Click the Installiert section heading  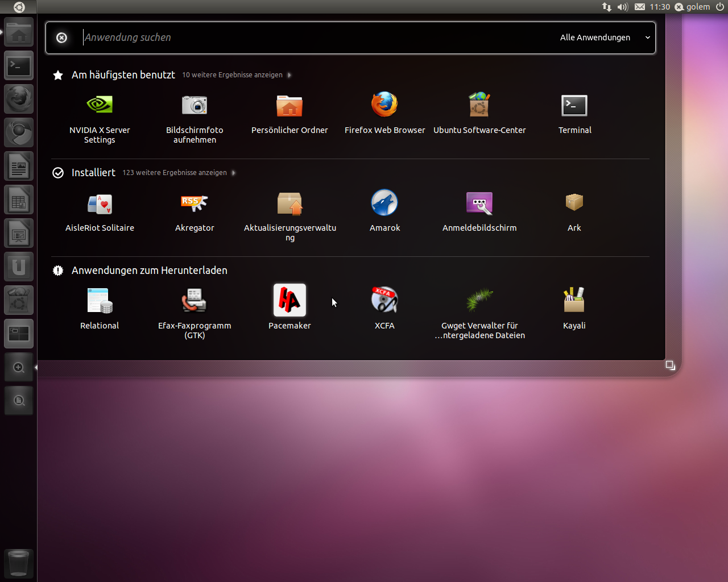click(x=93, y=173)
